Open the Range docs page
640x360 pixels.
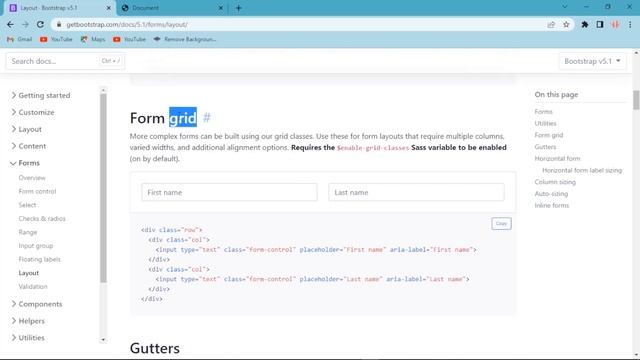(28, 232)
